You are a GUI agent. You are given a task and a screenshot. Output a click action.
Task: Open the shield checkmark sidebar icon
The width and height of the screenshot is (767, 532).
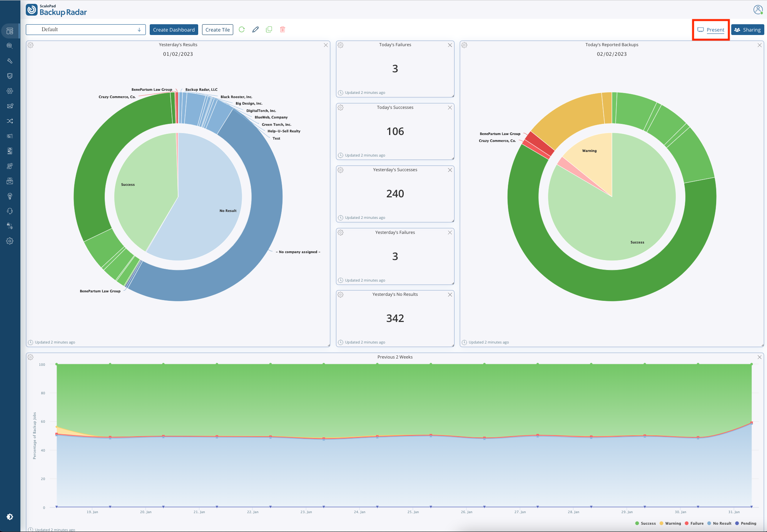point(10,76)
